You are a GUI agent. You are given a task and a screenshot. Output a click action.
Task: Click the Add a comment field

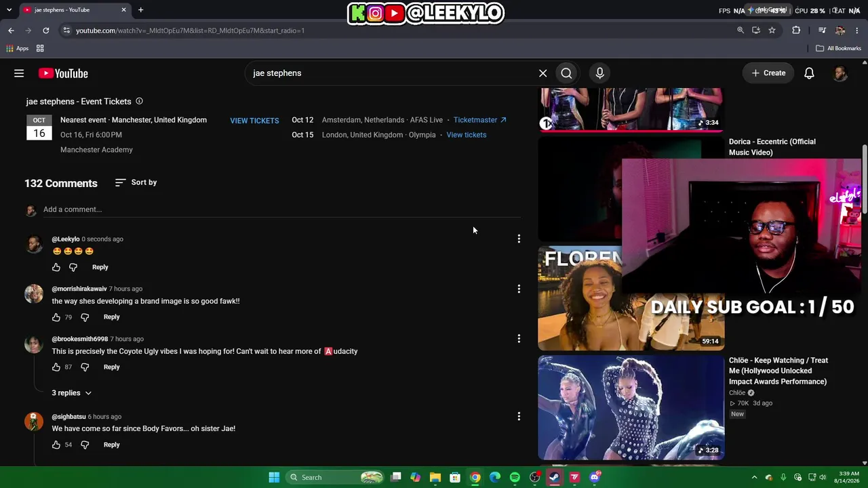pyautogui.click(x=281, y=209)
